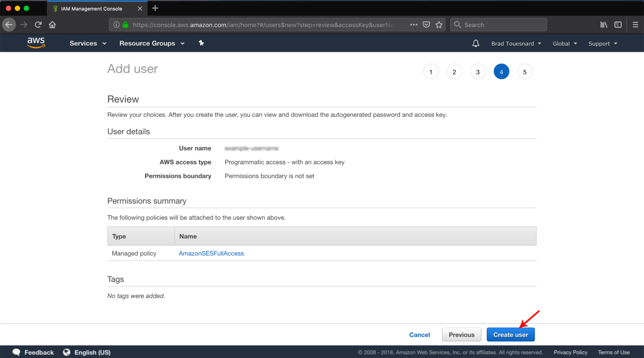Click the 'Programmatic access - with an access key' text
The image size is (644, 358).
point(284,162)
